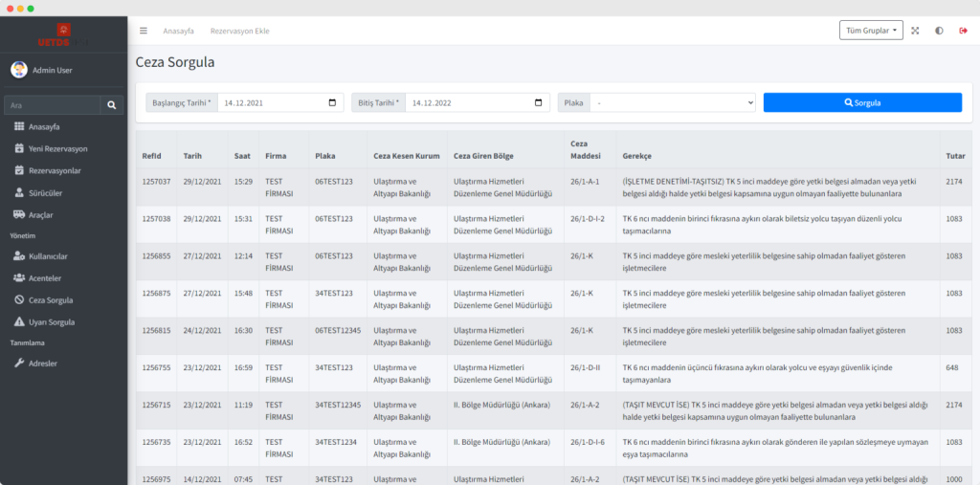Toggle dark mode contrast icon
Screen dimensions: 980x485
tap(939, 31)
